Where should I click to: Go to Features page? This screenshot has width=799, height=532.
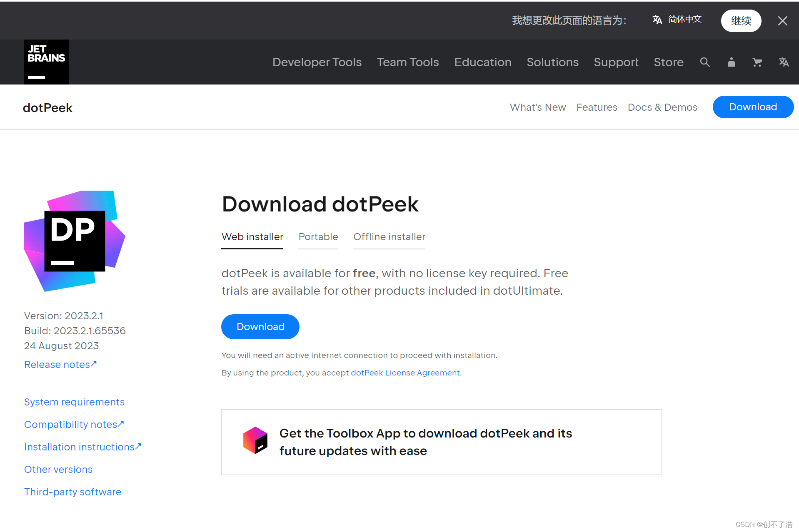coord(597,107)
